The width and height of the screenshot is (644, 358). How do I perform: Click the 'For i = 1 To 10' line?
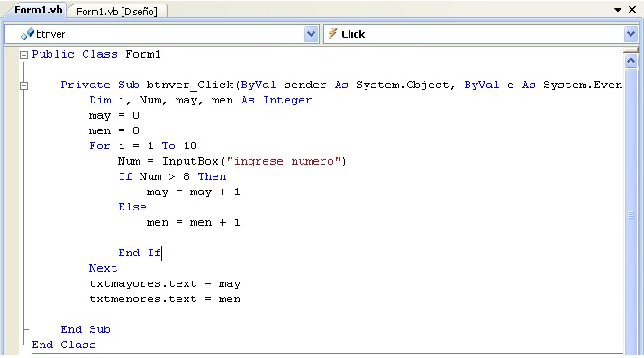143,146
